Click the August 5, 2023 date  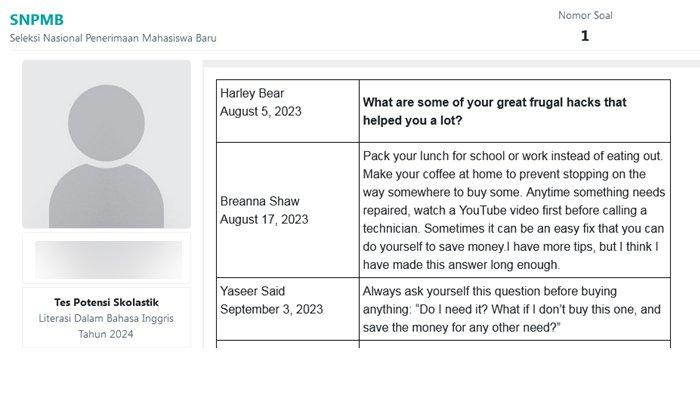coord(260,111)
